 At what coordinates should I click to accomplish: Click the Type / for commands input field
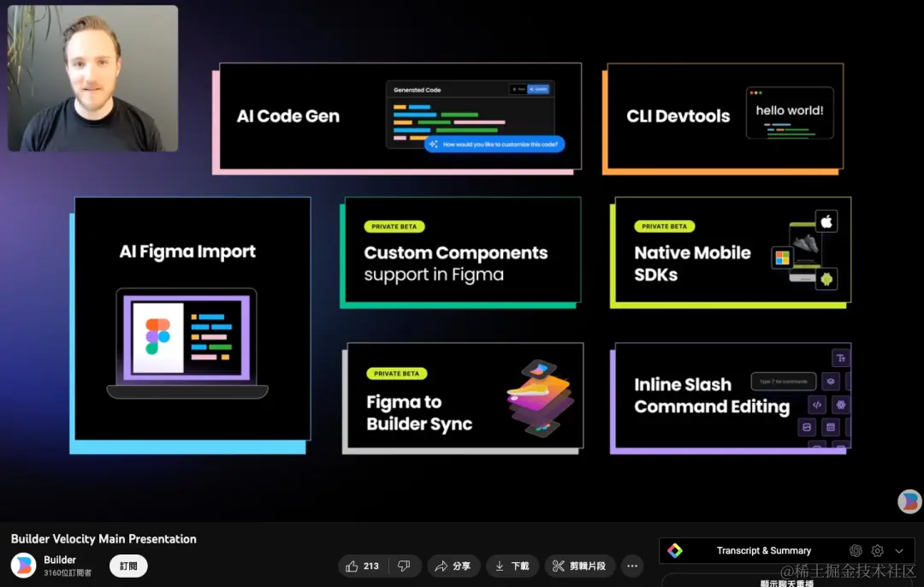point(783,381)
